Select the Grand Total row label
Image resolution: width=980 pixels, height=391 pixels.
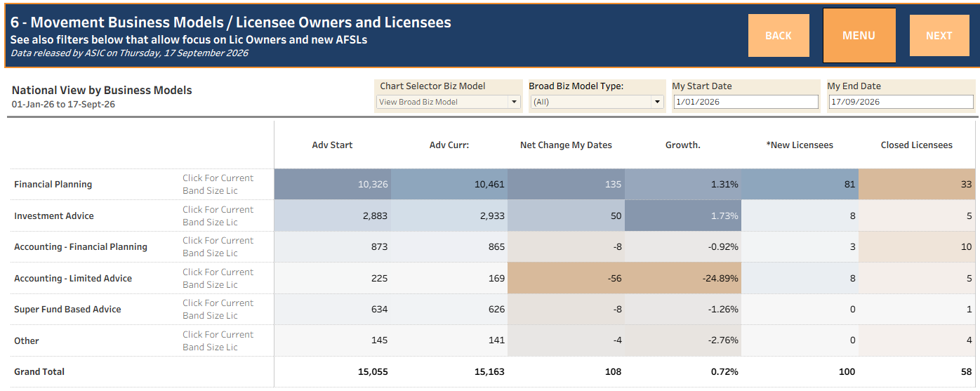[39, 371]
